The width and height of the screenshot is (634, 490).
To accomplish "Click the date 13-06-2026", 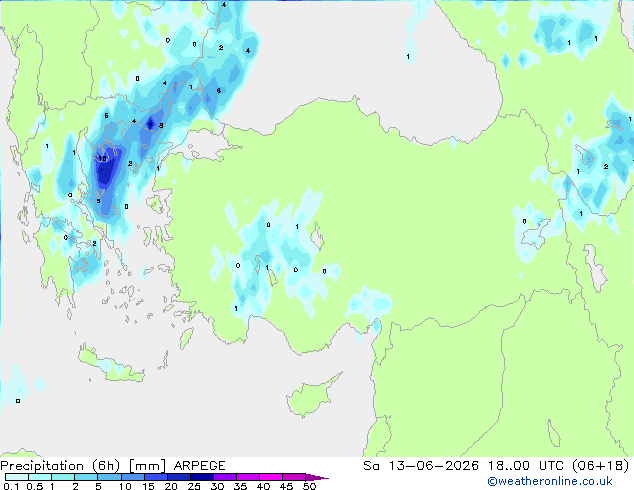I will 433,465.
